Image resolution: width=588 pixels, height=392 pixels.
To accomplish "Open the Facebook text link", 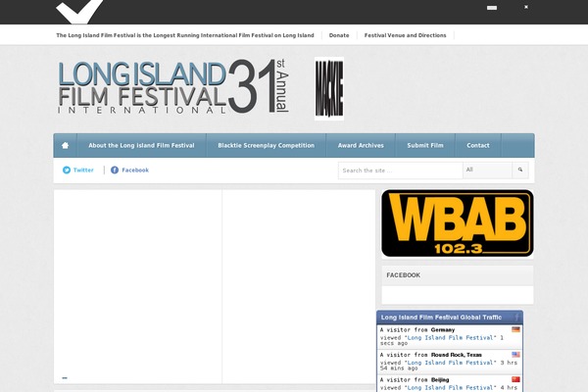I will tap(135, 170).
